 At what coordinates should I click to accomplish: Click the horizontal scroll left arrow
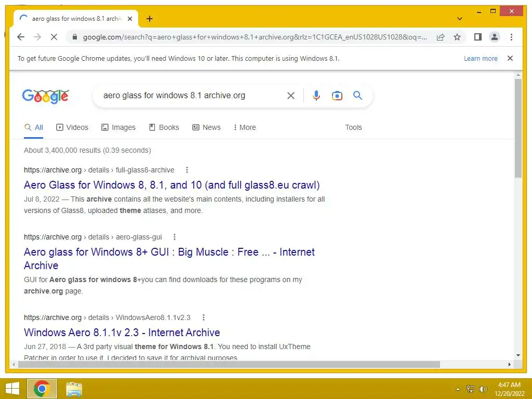13,364
